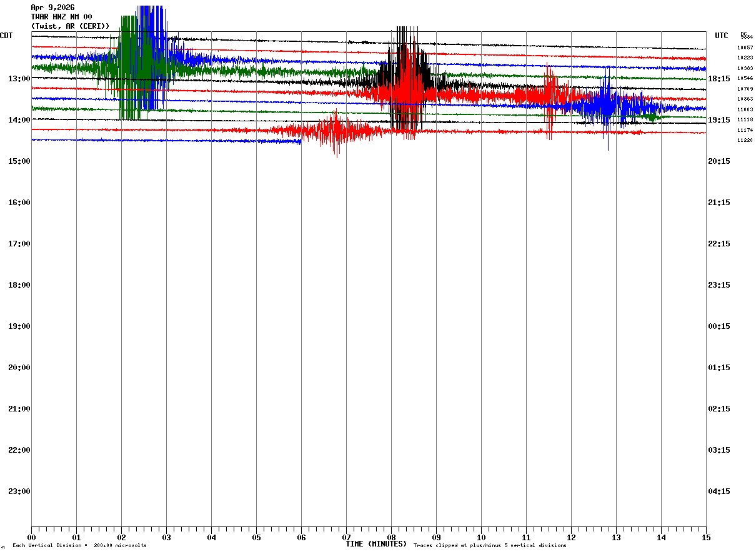
Task: Click the station code 'TWAR HNZ NM 00'
Action: click(62, 17)
